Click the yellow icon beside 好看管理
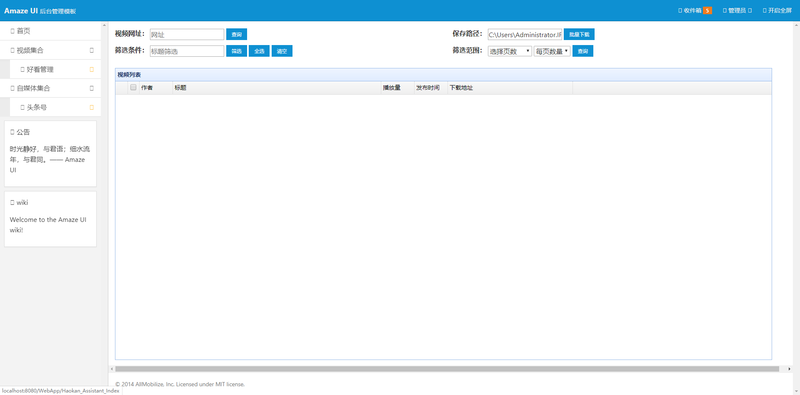This screenshot has width=800, height=395. click(x=92, y=69)
